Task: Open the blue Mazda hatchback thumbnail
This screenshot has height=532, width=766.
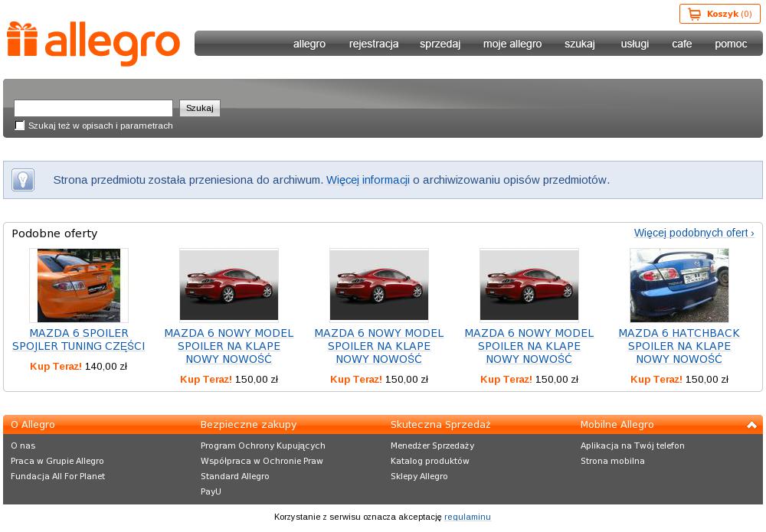Action: (x=679, y=285)
